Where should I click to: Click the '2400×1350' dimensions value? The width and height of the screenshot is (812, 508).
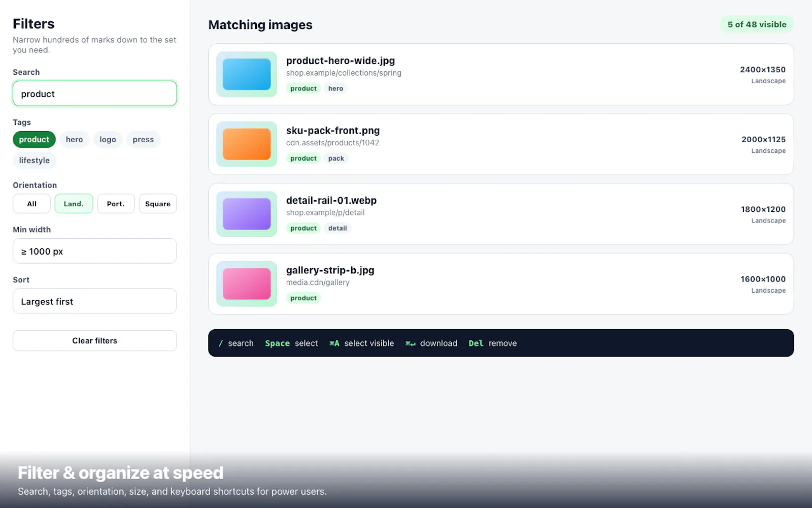click(x=763, y=70)
